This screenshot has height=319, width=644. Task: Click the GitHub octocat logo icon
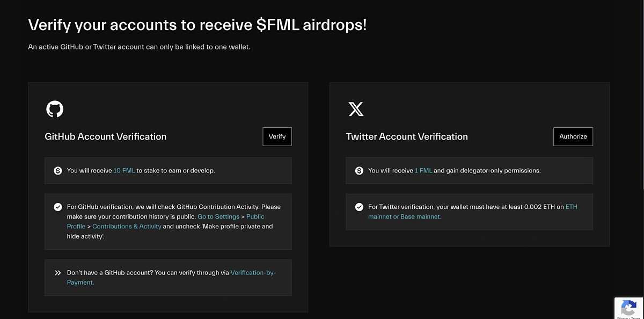[55, 109]
